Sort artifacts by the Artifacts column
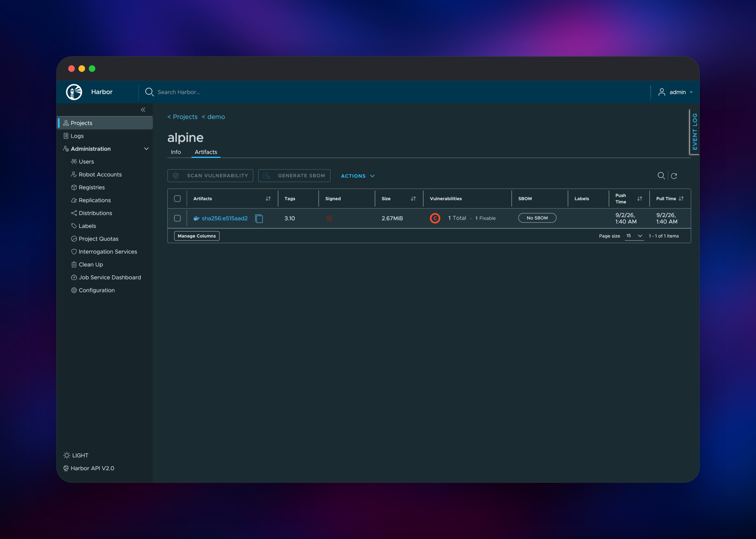Viewport: 756px width, 539px height. pos(268,198)
